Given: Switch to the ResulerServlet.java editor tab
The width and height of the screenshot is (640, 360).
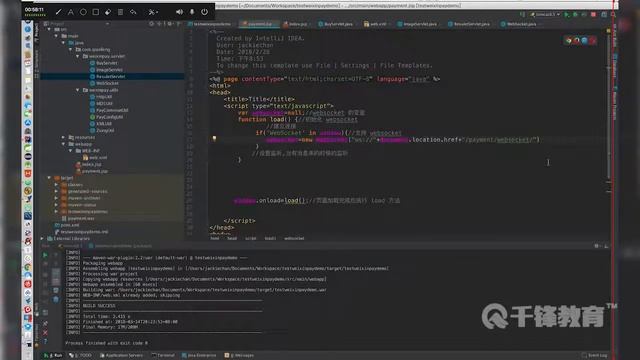Looking at the screenshot, I should [470, 24].
